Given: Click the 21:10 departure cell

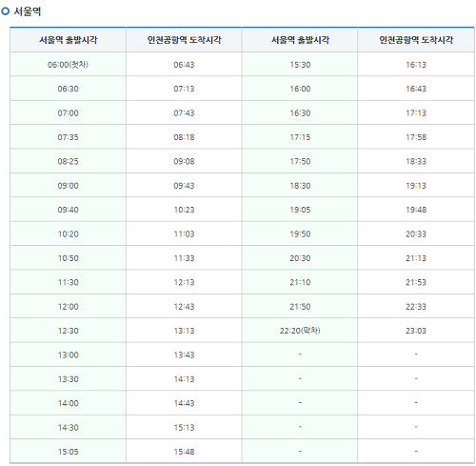Looking at the screenshot, I should [300, 282].
